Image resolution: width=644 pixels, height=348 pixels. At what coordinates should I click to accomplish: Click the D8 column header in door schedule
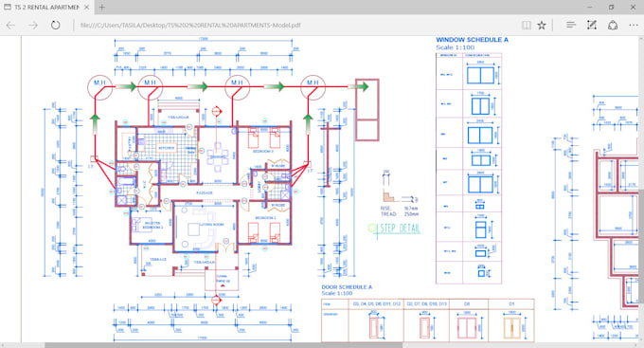click(x=467, y=304)
